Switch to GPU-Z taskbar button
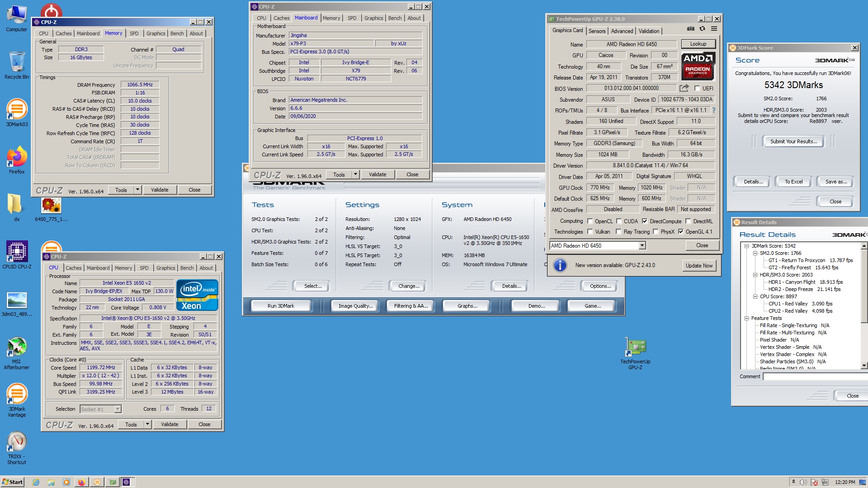 [x=112, y=482]
